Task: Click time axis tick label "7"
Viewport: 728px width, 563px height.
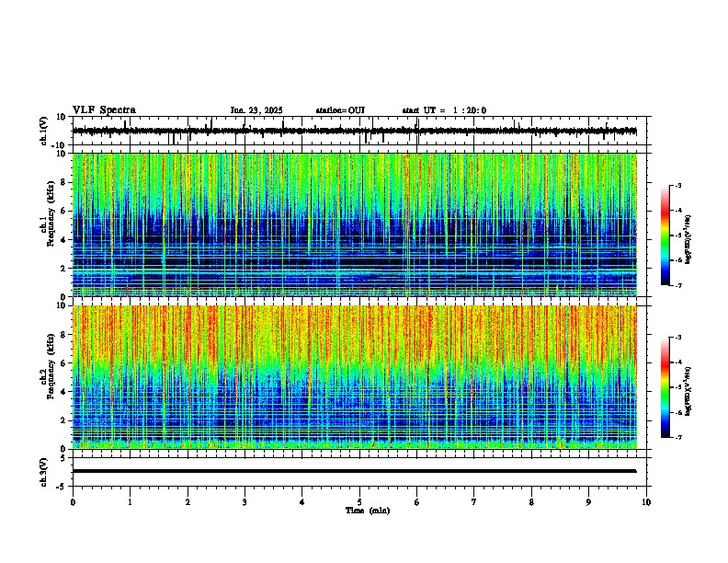Action: pos(474,502)
